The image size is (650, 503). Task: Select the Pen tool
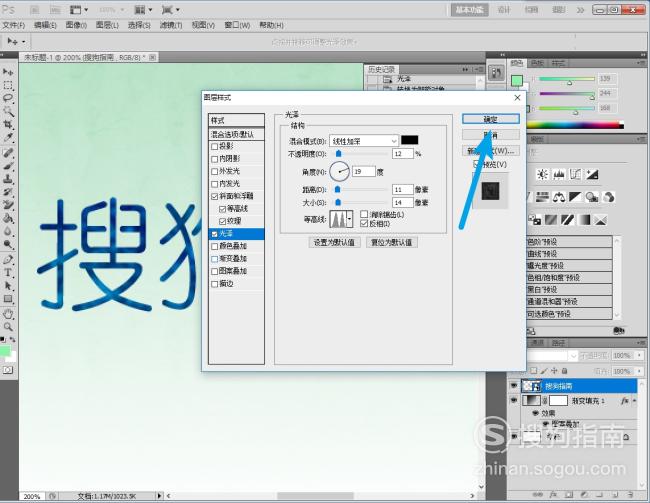click(8, 260)
